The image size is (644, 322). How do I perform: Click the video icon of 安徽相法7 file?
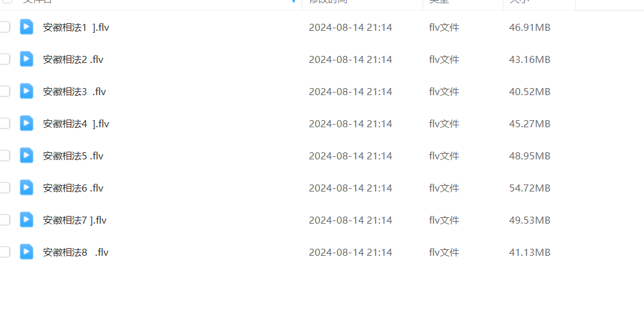26,220
